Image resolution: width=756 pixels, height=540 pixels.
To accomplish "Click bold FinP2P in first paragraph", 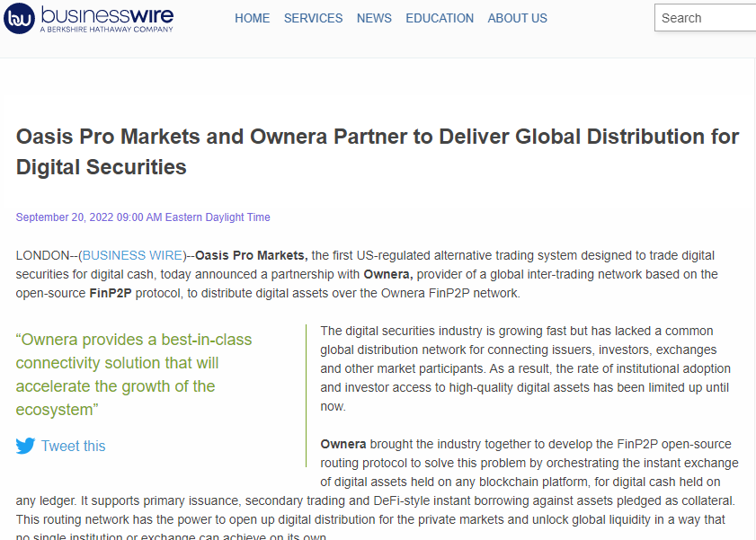I will (111, 293).
